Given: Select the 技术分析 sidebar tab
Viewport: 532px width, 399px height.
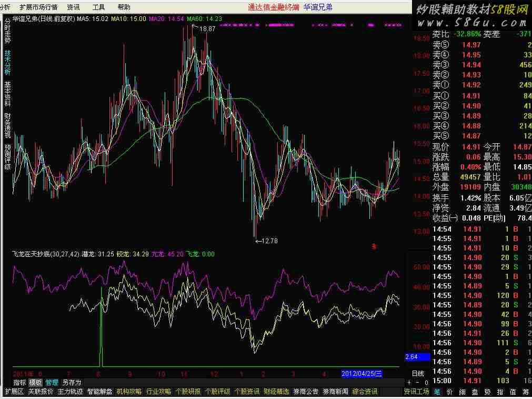Looking at the screenshot, I should [7, 62].
